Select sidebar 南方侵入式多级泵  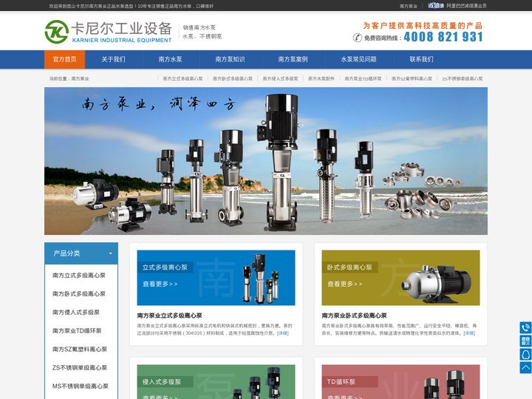coord(75,312)
